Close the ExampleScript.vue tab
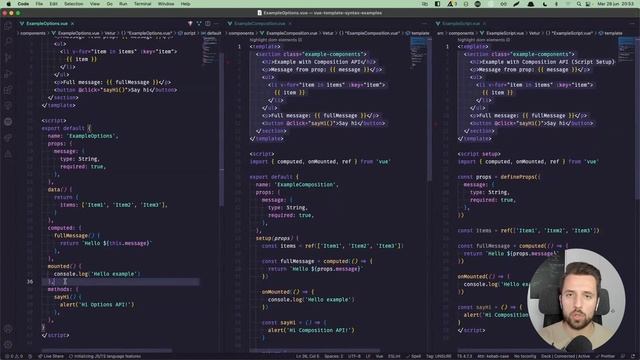The height and width of the screenshot is (360, 640). tap(484, 24)
